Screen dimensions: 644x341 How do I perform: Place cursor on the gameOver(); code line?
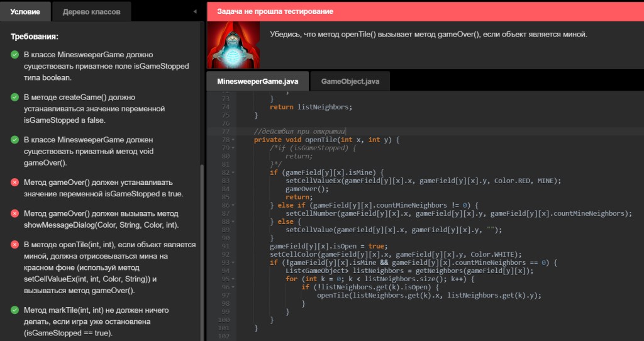point(307,189)
